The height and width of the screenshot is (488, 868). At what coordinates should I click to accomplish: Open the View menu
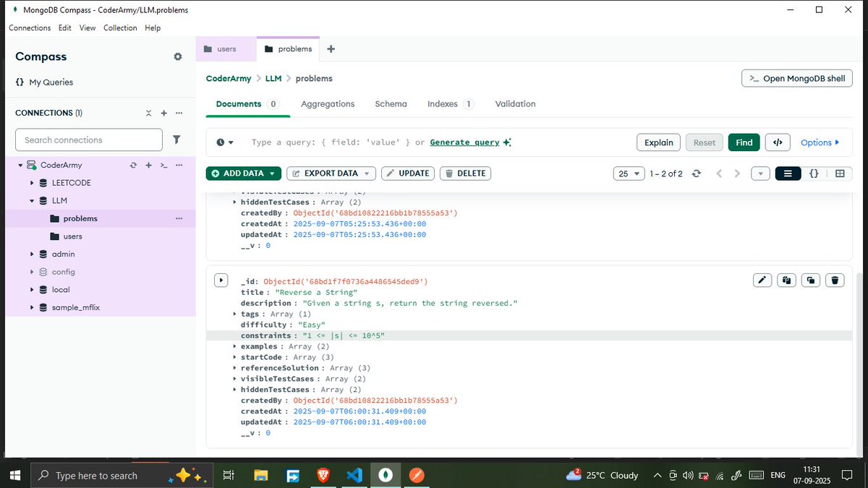point(88,27)
